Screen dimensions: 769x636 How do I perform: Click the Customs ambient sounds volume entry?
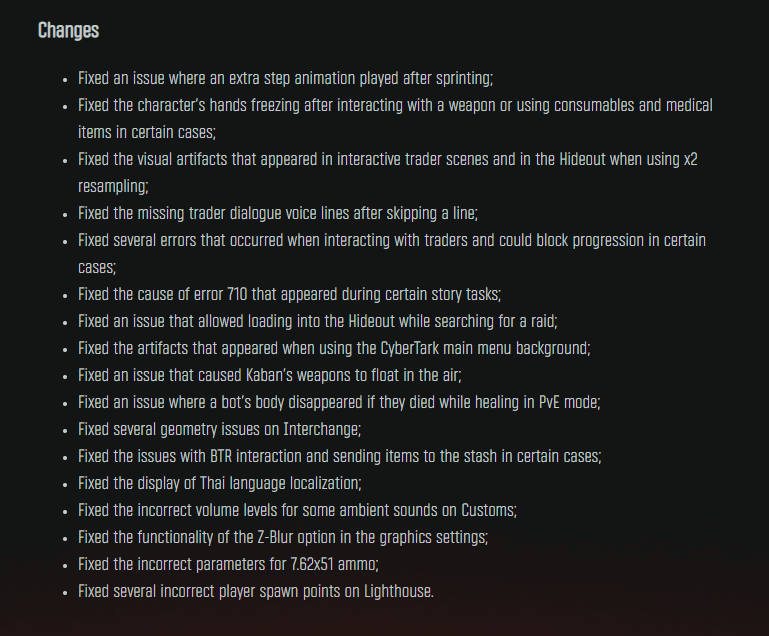point(297,510)
